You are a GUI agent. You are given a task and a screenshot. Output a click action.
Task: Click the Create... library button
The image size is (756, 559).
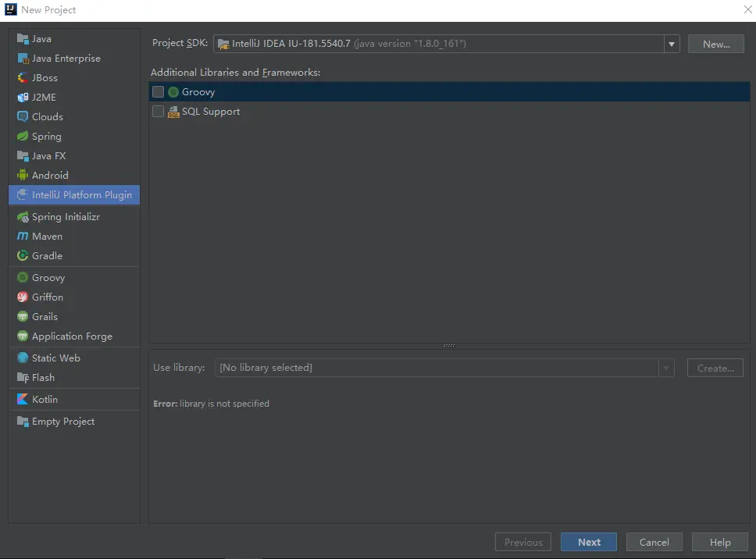coord(715,369)
